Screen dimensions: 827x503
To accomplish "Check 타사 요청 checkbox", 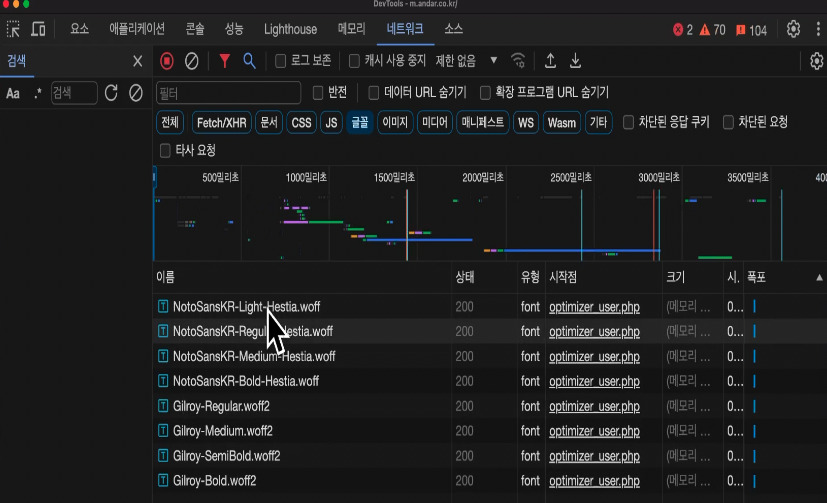I will click(x=165, y=151).
